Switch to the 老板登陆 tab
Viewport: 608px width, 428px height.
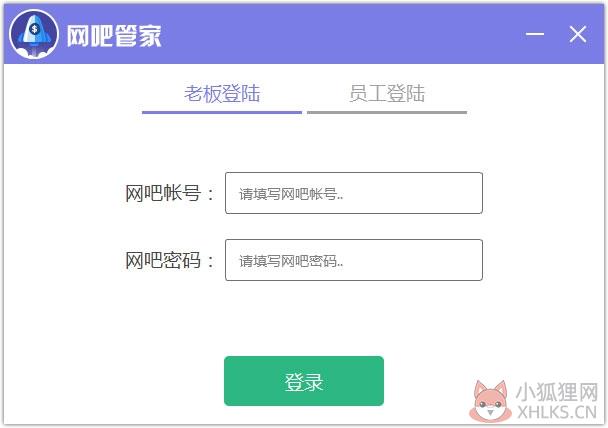click(222, 93)
